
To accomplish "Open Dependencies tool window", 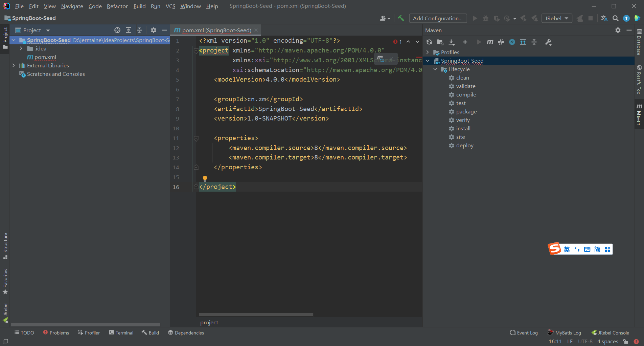I will [186, 333].
